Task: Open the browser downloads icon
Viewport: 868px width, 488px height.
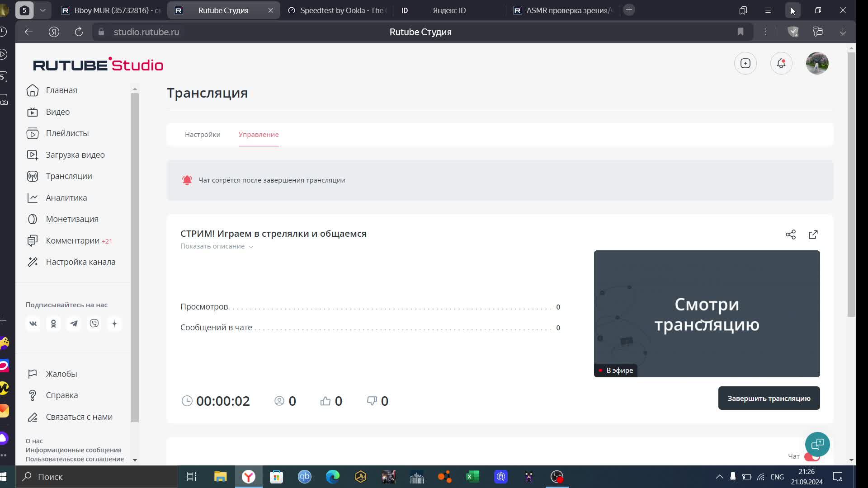Action: (x=843, y=32)
